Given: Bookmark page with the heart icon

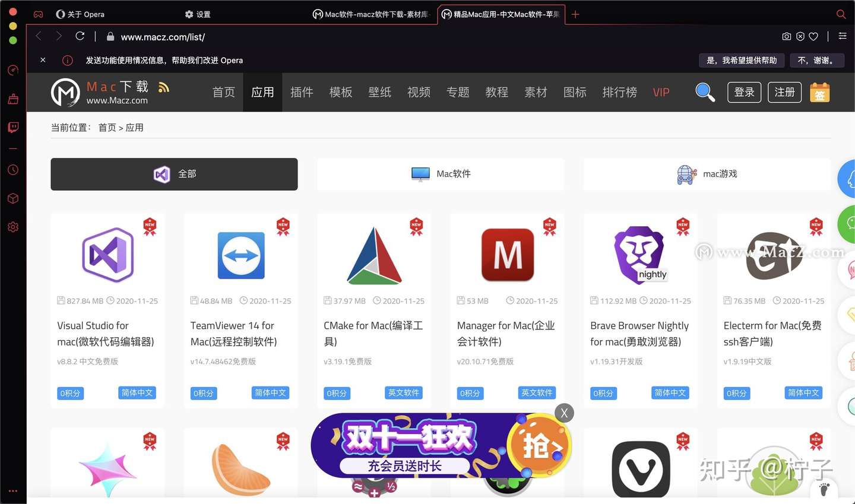Looking at the screenshot, I should pyautogui.click(x=813, y=36).
